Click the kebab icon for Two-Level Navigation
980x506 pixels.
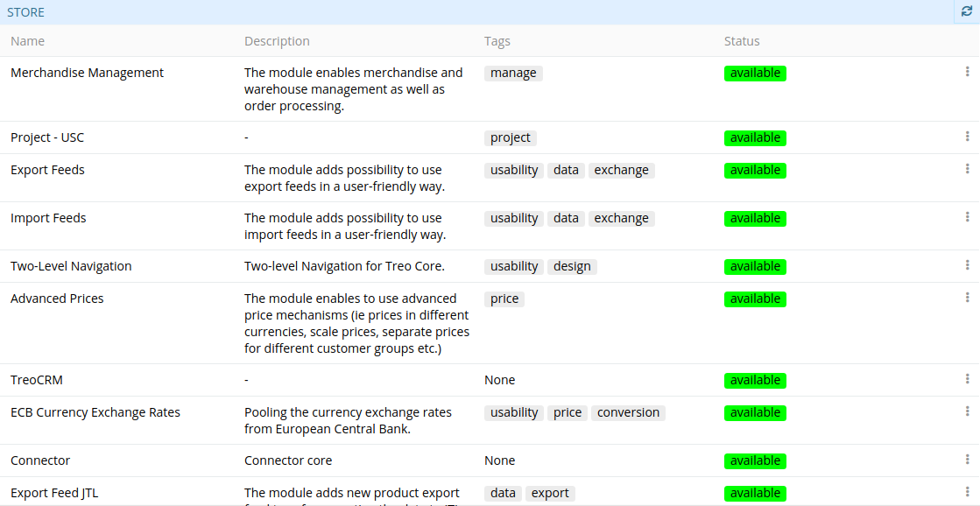pyautogui.click(x=967, y=265)
